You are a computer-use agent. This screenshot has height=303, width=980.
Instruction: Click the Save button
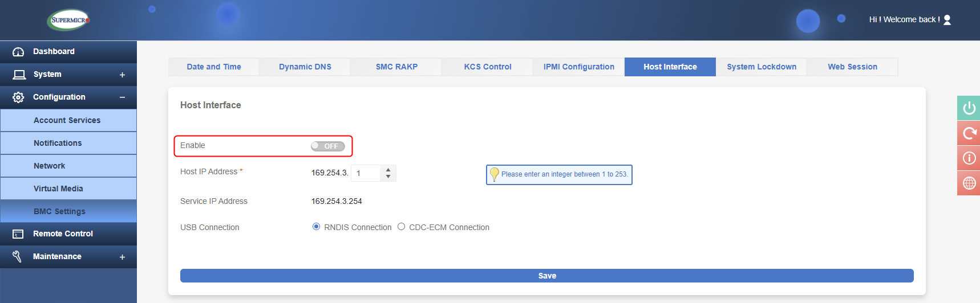point(546,276)
